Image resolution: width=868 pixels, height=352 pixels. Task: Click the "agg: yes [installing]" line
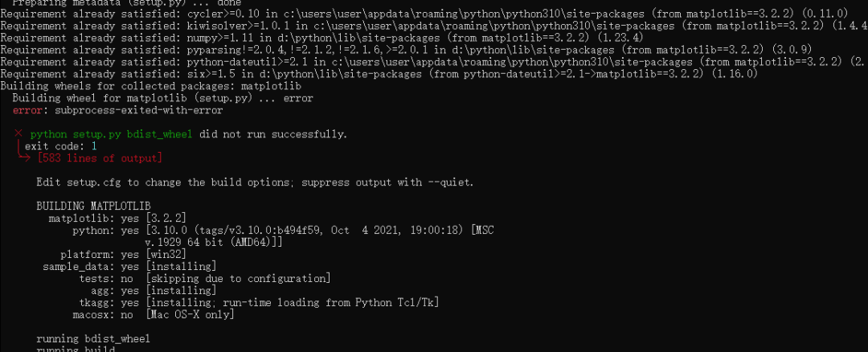click(x=153, y=290)
